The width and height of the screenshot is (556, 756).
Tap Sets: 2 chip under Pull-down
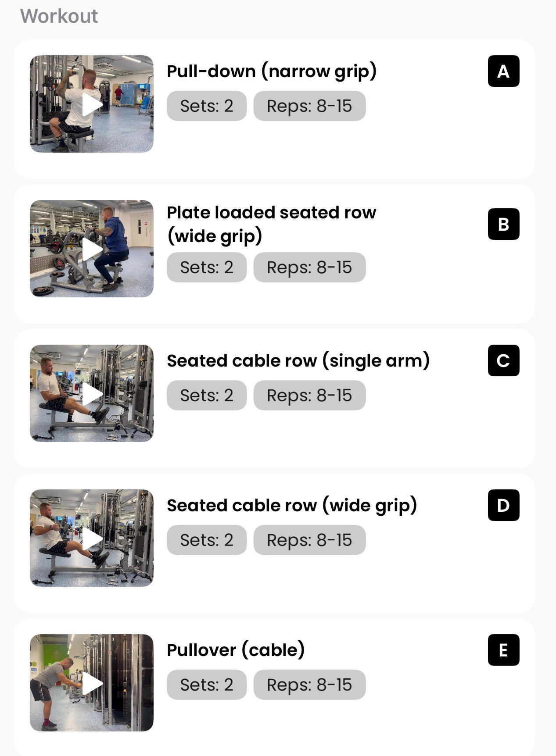coord(207,106)
